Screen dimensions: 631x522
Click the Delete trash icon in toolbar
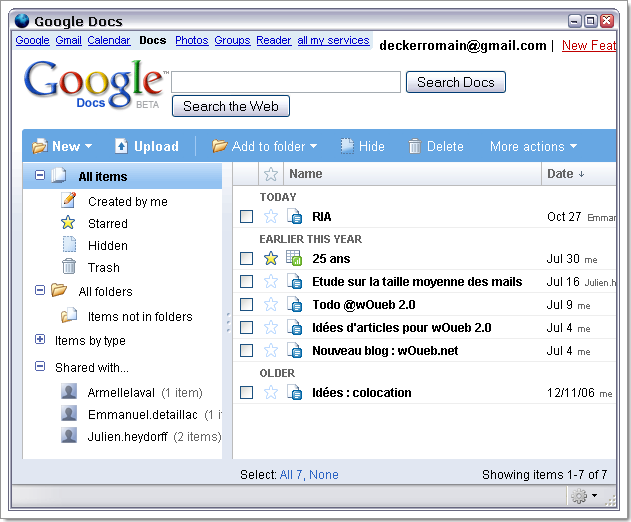click(x=414, y=146)
